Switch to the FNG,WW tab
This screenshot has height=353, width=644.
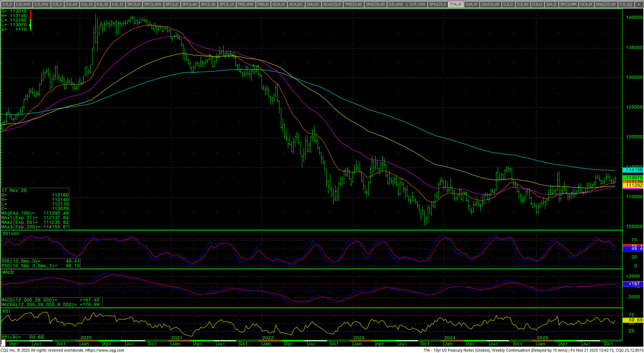pos(245,4)
